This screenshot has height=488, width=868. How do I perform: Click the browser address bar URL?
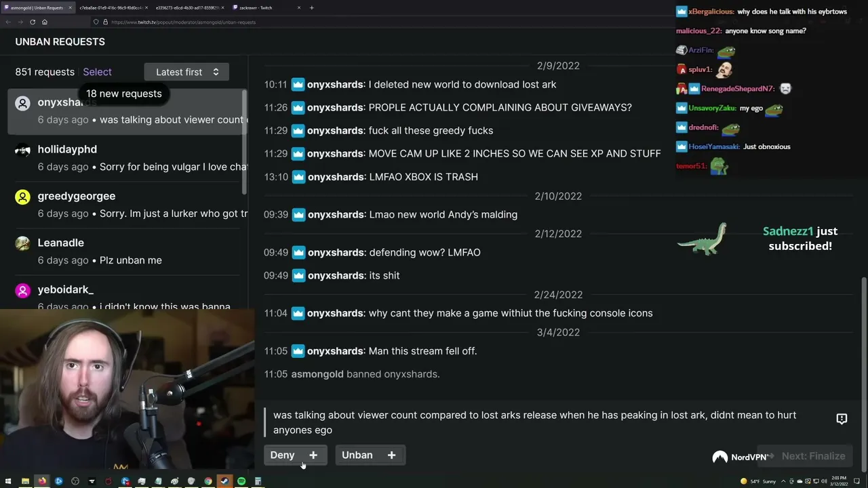(x=183, y=22)
